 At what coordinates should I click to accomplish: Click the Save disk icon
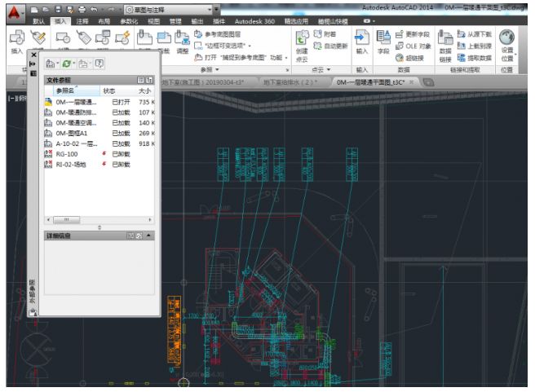click(58, 10)
